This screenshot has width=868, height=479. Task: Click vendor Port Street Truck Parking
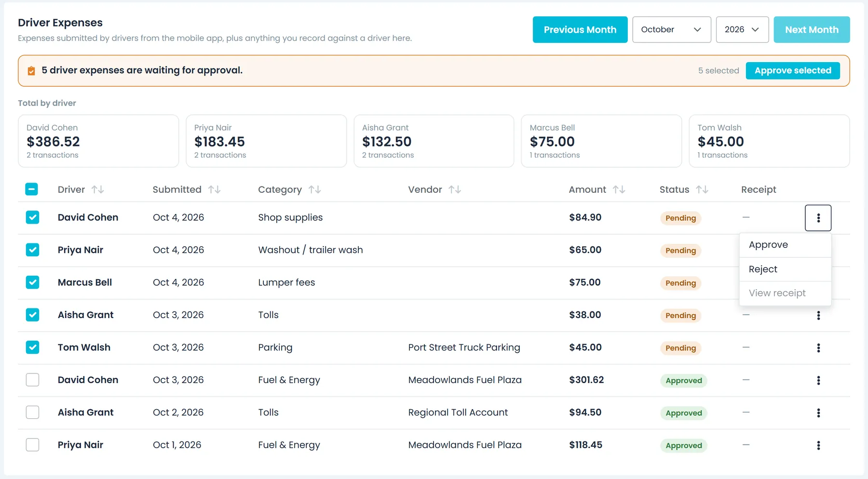click(x=464, y=347)
